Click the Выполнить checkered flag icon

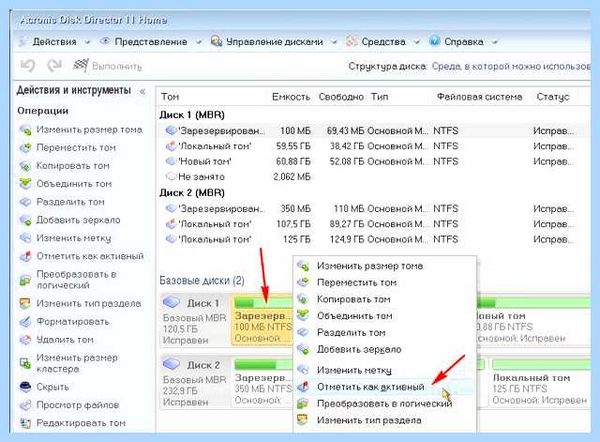tap(81, 66)
